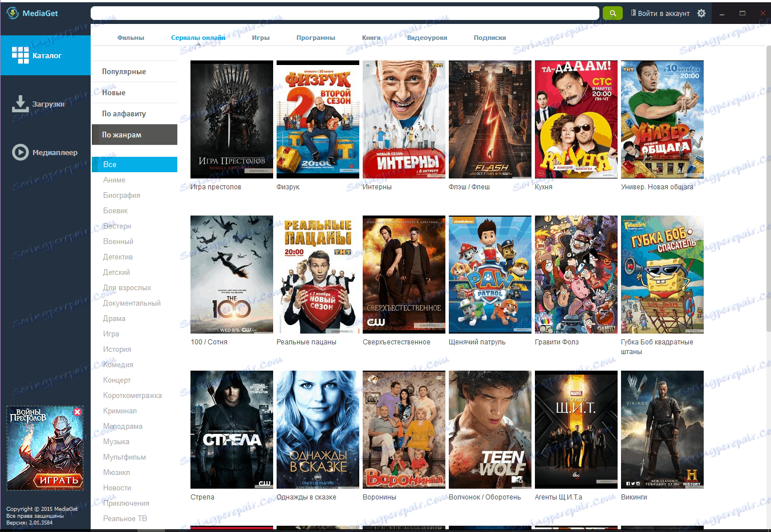
Task: Select the Комедия genre
Action: tap(118, 364)
